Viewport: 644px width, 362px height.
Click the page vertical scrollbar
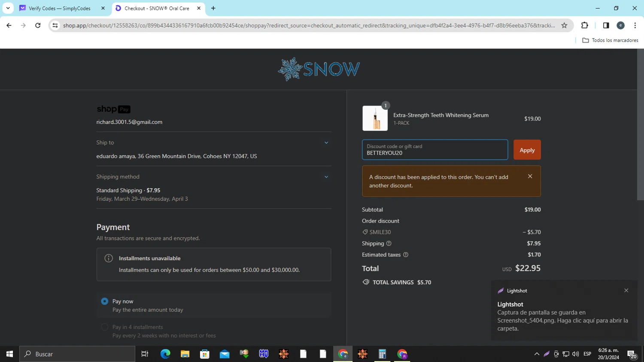pyautogui.click(x=640, y=124)
